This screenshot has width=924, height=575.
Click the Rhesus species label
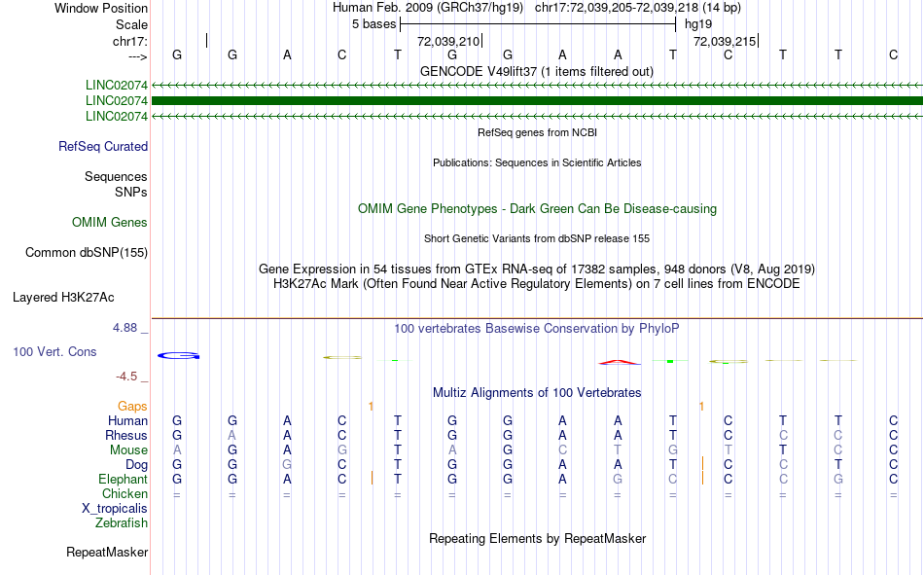click(x=126, y=435)
